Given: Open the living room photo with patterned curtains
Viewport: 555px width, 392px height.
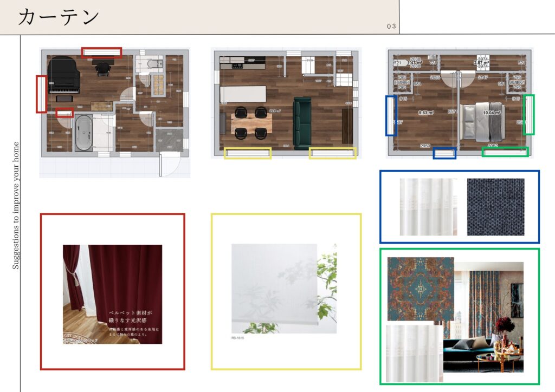Looking at the screenshot, I should click(483, 317).
